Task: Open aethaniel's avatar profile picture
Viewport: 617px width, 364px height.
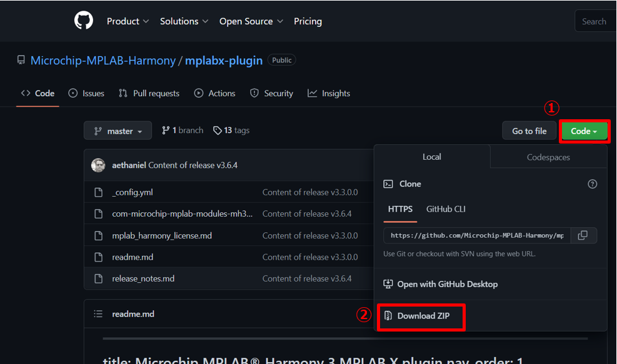Action: tap(98, 165)
